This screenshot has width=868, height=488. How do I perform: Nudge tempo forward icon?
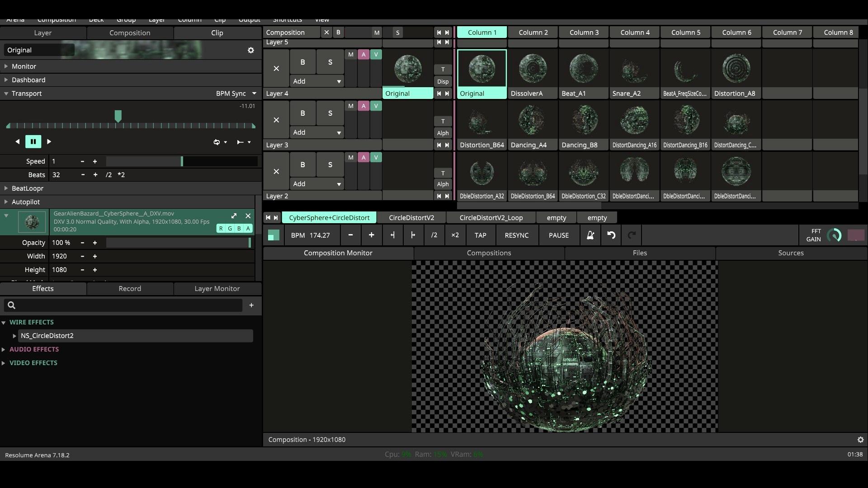click(x=413, y=235)
